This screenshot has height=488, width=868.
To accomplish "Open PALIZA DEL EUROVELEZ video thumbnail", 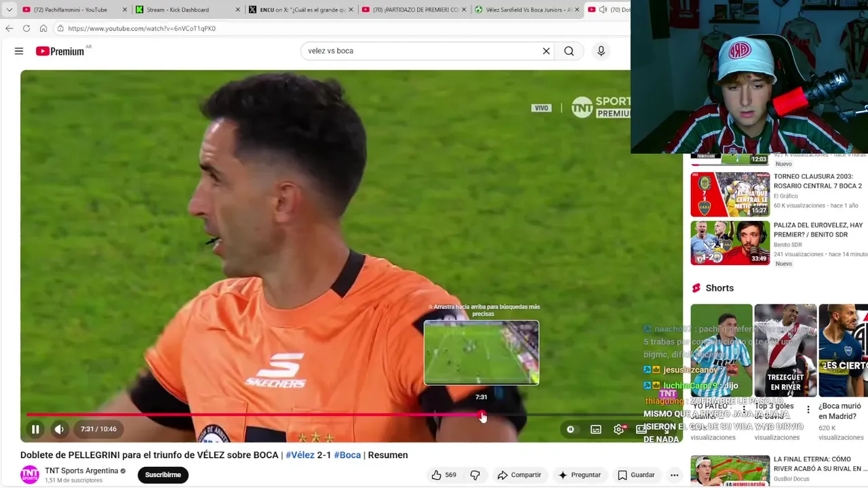I will click(730, 243).
